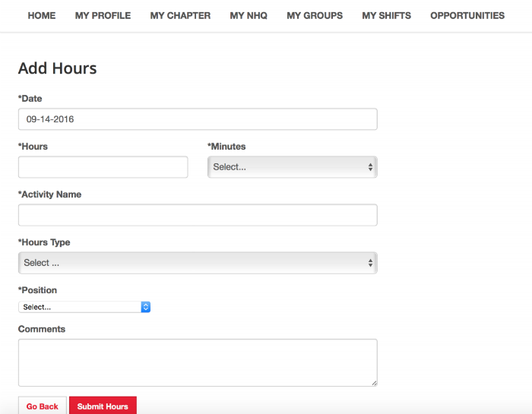The image size is (532, 414).
Task: Open the Position select menu
Action: point(84,307)
